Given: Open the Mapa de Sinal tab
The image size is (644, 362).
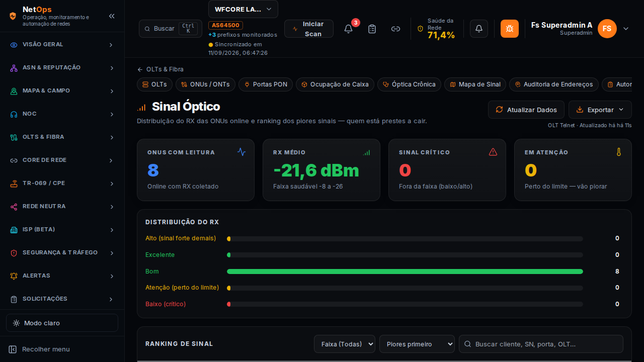Looking at the screenshot, I should tap(475, 84).
